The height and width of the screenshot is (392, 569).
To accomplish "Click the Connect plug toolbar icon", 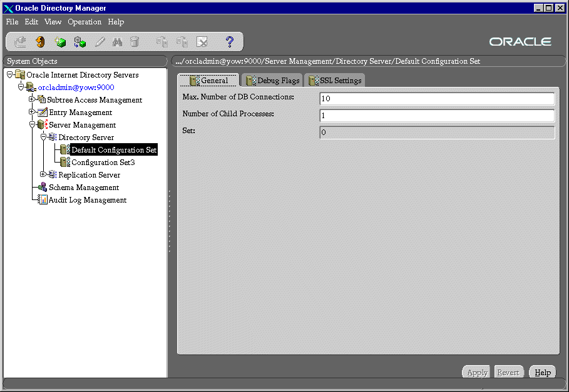I will coord(20,43).
